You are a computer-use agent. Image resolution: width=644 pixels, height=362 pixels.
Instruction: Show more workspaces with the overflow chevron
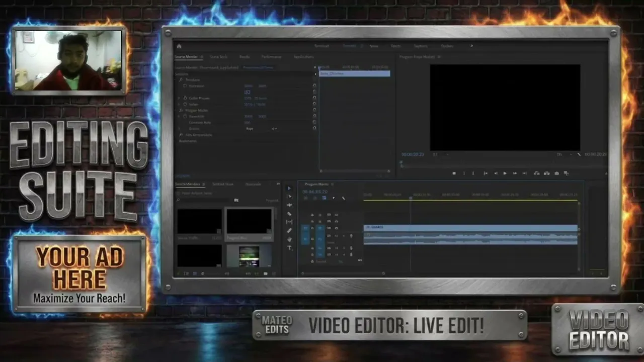(471, 46)
